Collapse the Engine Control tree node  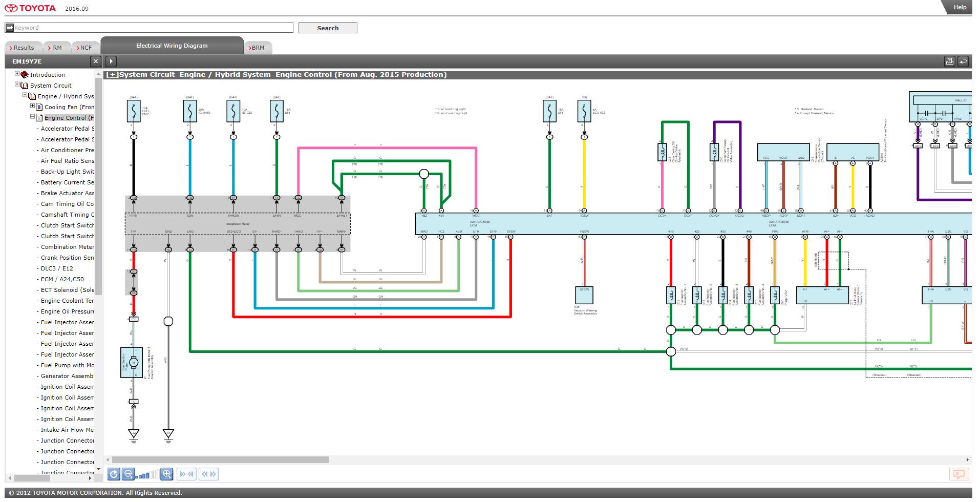tap(32, 117)
